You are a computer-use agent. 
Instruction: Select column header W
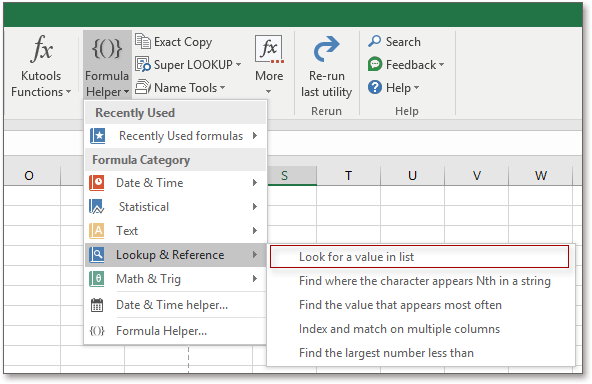click(x=541, y=176)
